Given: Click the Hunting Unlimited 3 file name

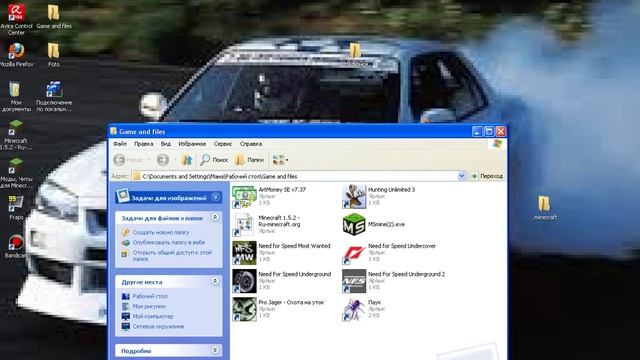Looking at the screenshot, I should 391,190.
